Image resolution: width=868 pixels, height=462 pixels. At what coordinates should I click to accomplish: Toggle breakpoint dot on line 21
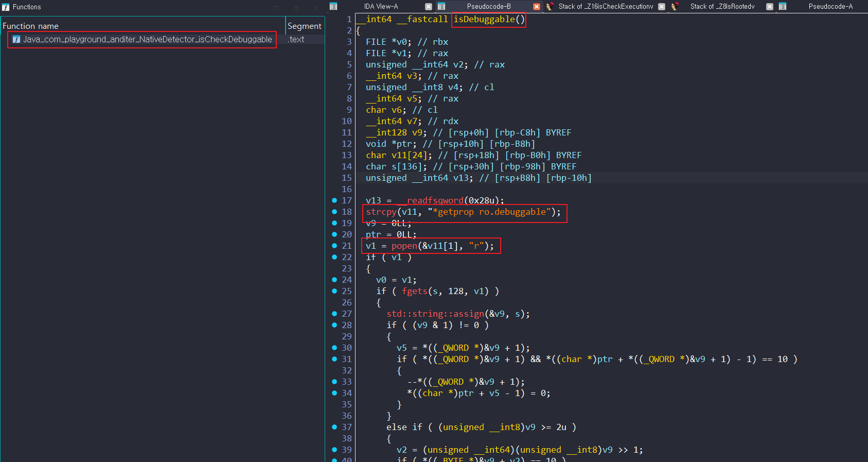[x=334, y=246]
